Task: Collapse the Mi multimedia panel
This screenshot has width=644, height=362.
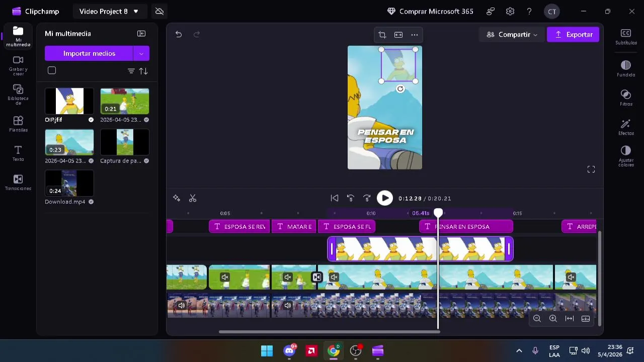Action: point(141,34)
